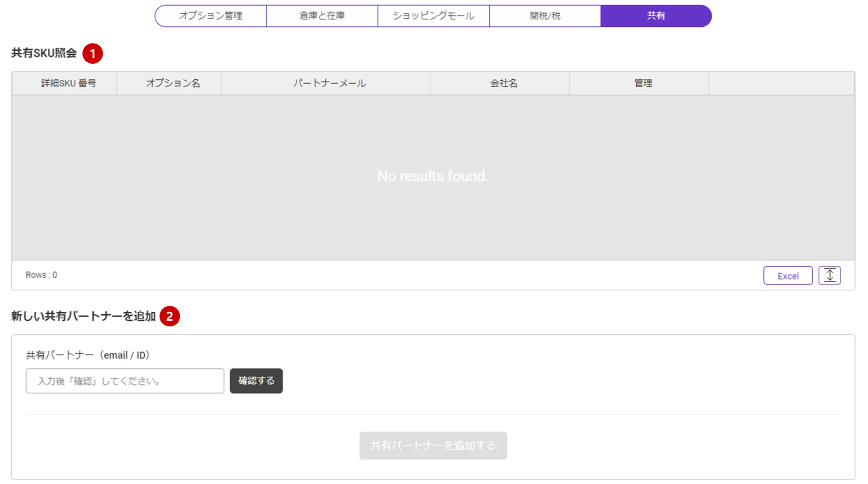
Task: Click the No results found message
Action: tap(433, 176)
